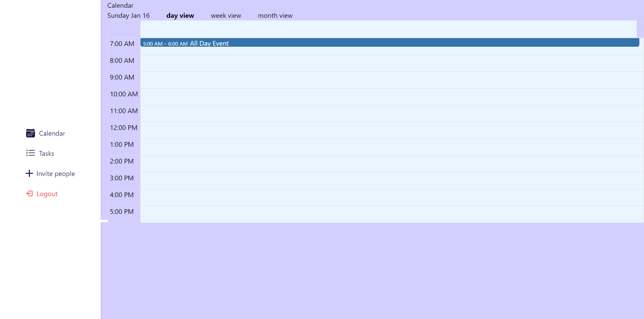Image resolution: width=644 pixels, height=319 pixels.
Task: Select the 10:00 AM time label
Action: pos(124,94)
